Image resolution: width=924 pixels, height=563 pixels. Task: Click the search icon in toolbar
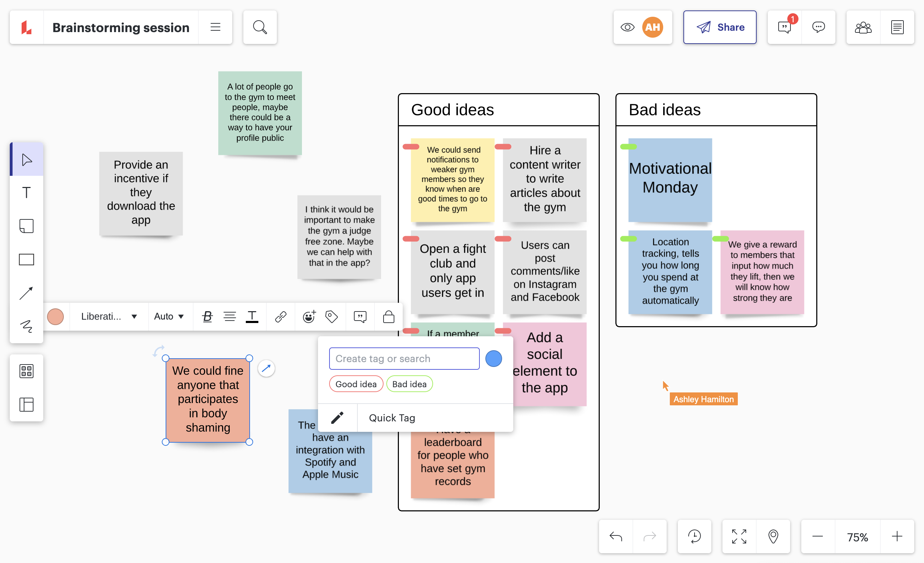tap(259, 27)
